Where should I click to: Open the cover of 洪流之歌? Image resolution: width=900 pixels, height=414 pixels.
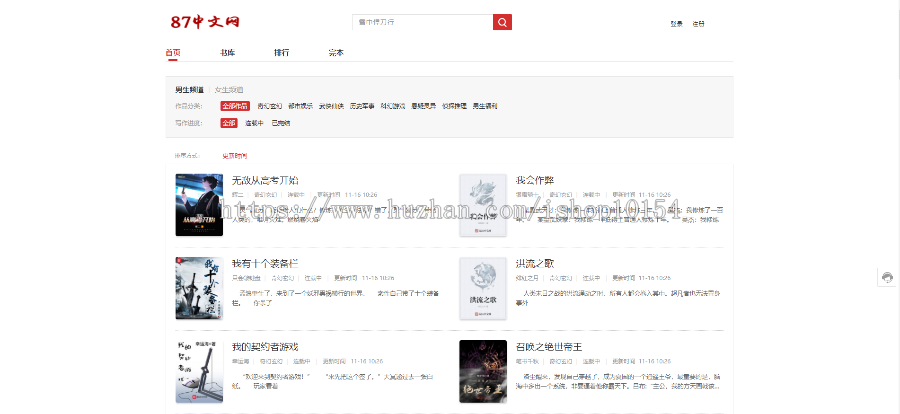pyautogui.click(x=483, y=288)
